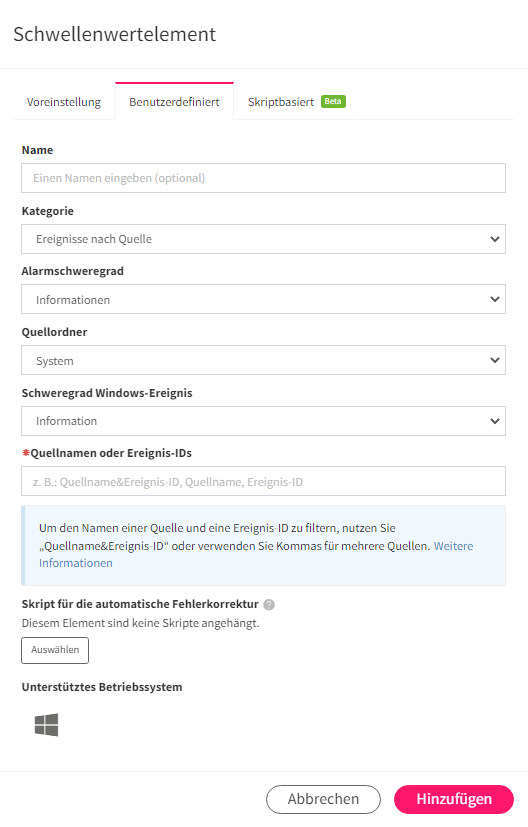Click the help icon beside Skript für die automatische Fehlerkorrektur
Screen dimensions: 528x827
[269, 604]
